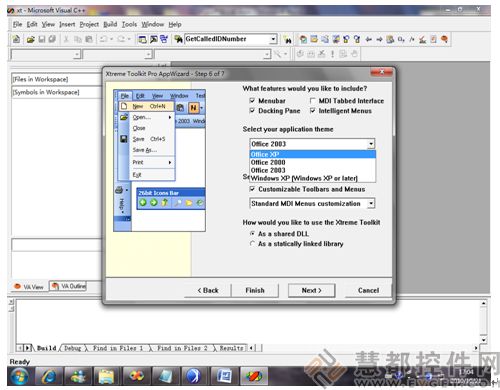
Task: Uncheck Customizable Toolbars and Menus
Action: 252,189
